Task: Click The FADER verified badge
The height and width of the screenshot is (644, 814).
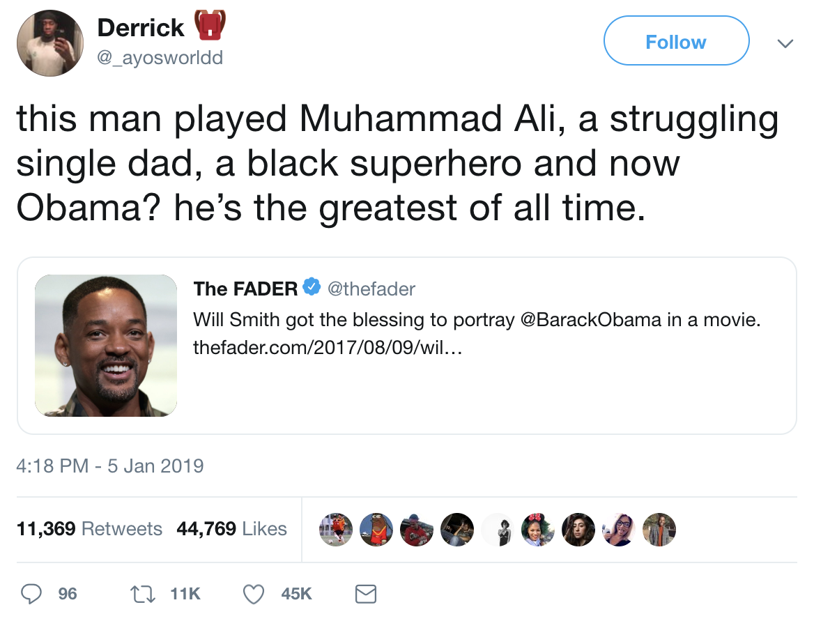Action: tap(311, 288)
